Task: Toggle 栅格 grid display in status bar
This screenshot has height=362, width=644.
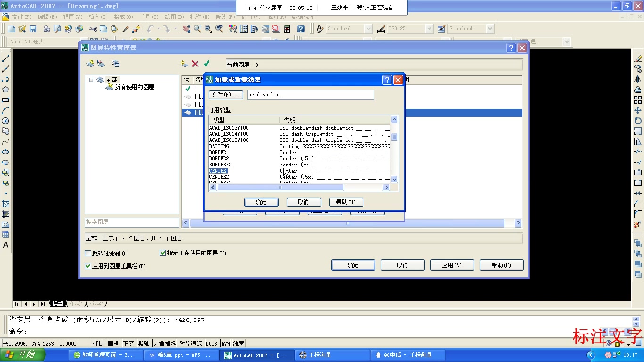Action: click(x=113, y=344)
